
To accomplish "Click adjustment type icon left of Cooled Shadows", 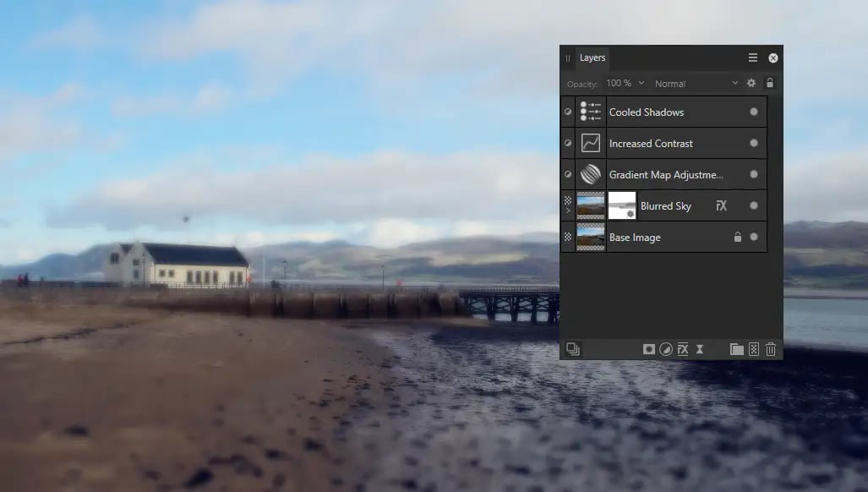I will pyautogui.click(x=568, y=112).
